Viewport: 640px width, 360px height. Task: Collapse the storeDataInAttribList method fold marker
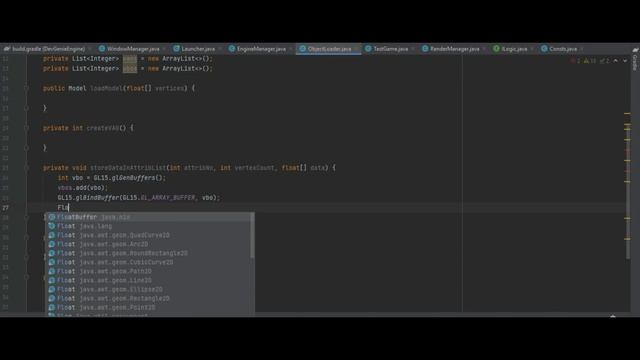(x=26, y=168)
